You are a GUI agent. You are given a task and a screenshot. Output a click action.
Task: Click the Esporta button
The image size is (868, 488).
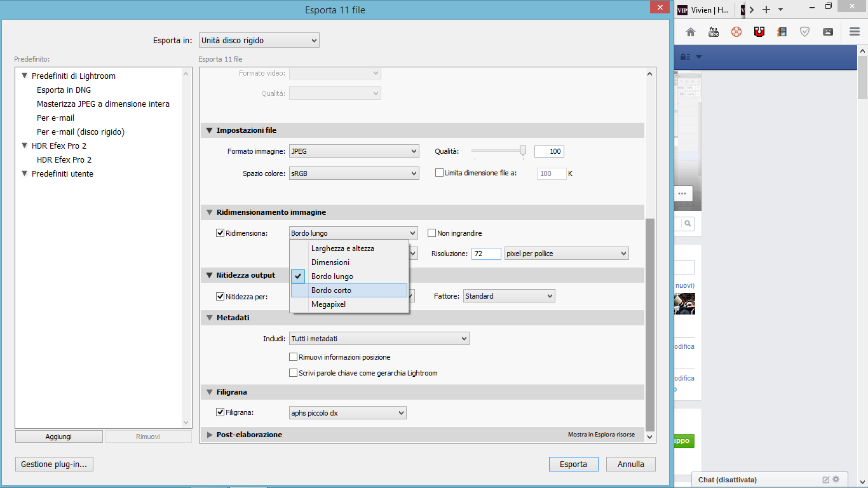[x=573, y=464]
